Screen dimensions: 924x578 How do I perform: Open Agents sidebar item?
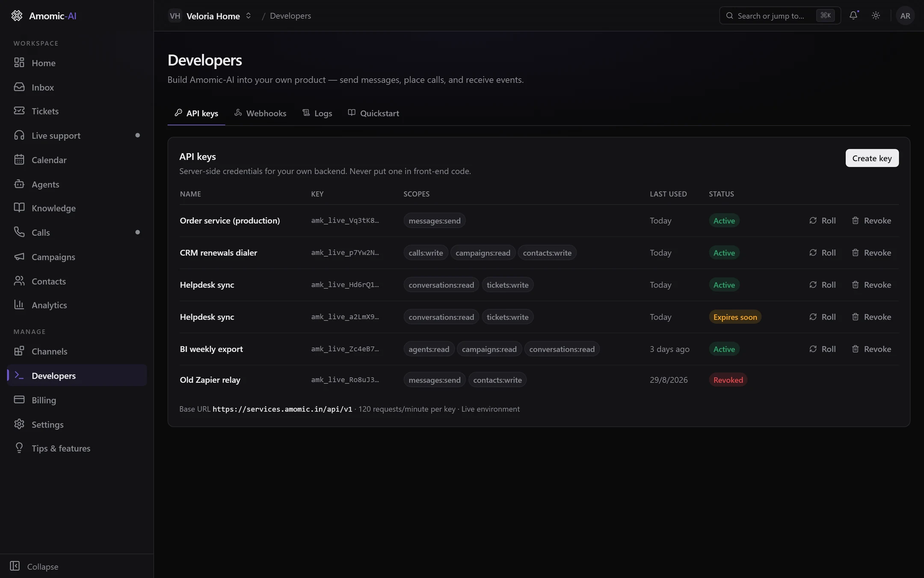tap(77, 185)
